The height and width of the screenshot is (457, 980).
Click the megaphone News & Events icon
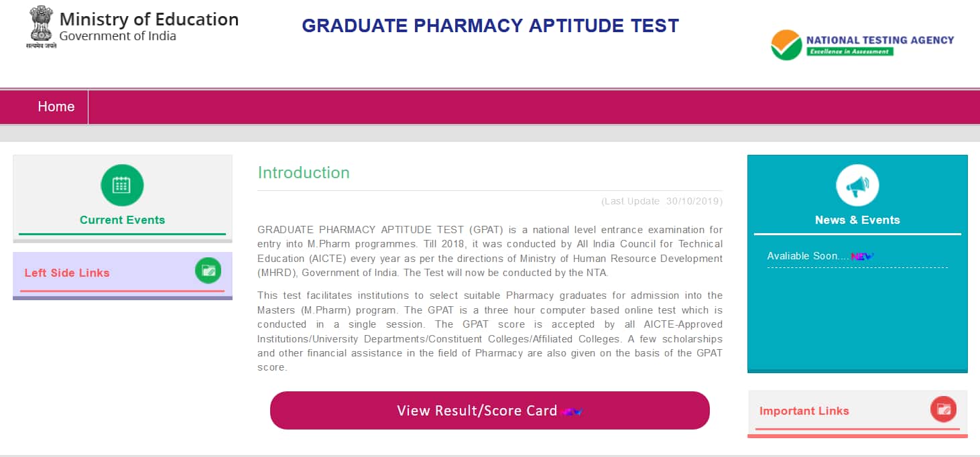pyautogui.click(x=857, y=185)
